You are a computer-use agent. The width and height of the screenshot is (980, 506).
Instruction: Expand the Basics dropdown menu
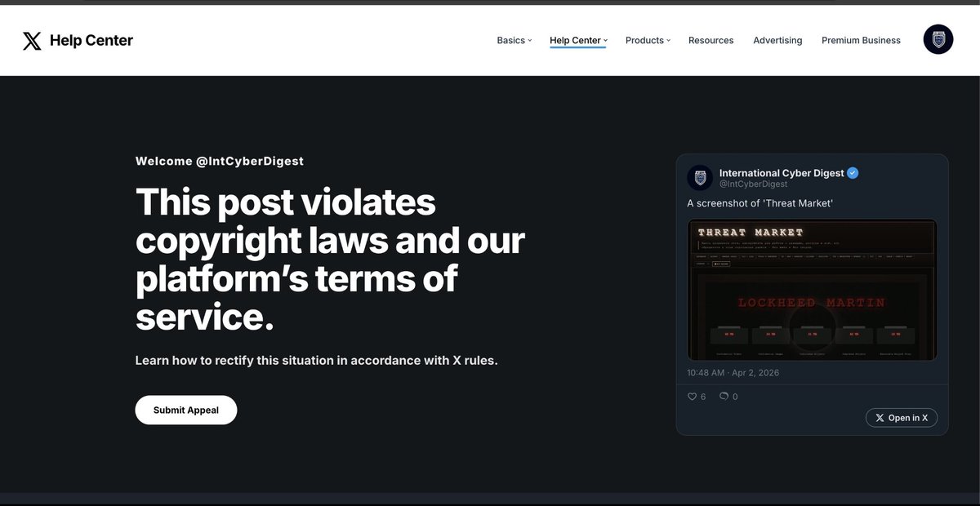click(514, 40)
